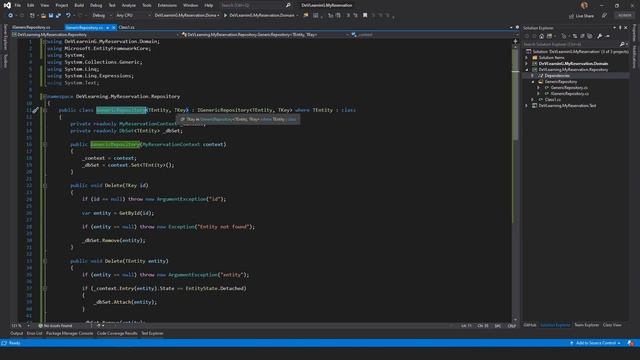Expand the DeVLearning.MyReservation.Test project

pyautogui.click(x=527, y=106)
